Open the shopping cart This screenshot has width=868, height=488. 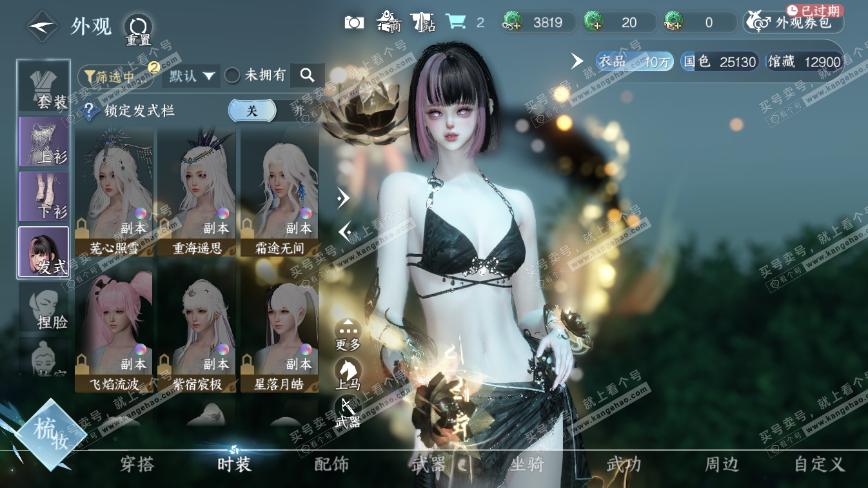(456, 22)
